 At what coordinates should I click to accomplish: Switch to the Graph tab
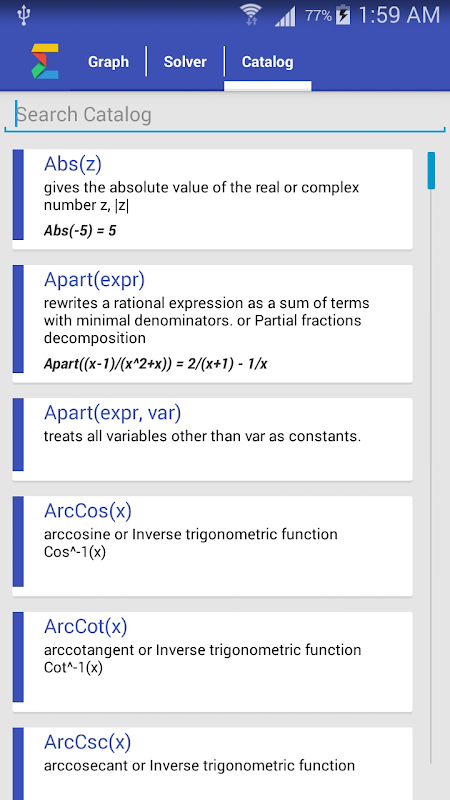[x=108, y=62]
